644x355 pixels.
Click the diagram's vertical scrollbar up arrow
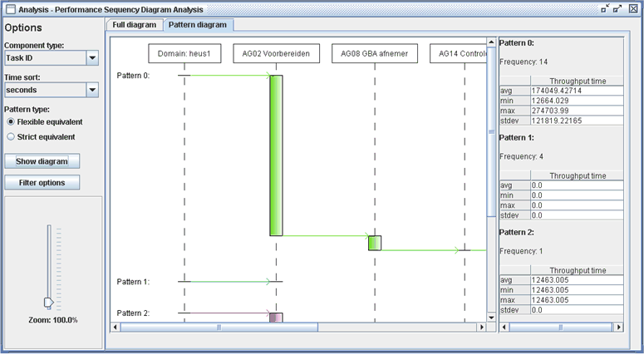point(490,39)
